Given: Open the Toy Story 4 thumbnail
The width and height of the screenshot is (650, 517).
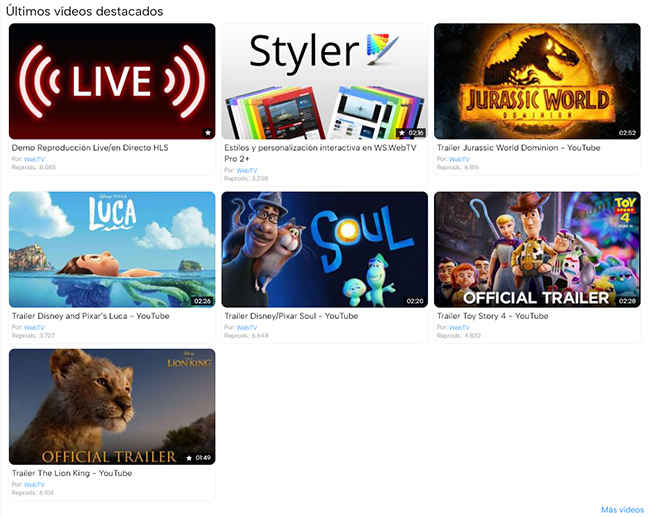Looking at the screenshot, I should point(537,250).
